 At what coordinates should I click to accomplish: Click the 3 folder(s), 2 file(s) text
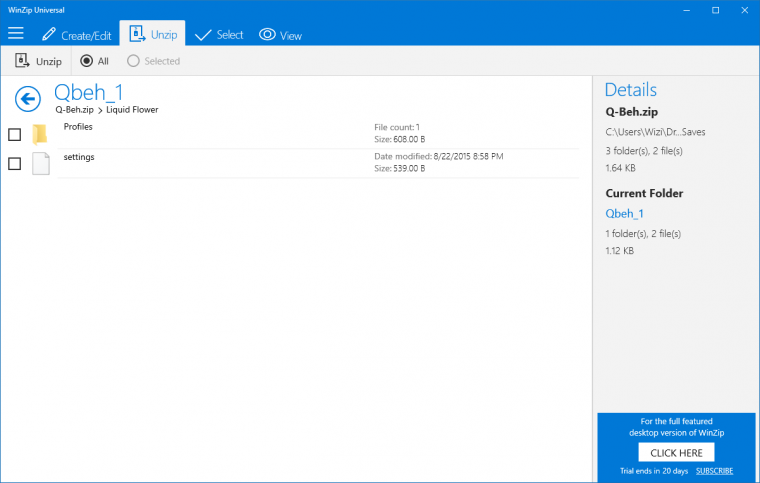pos(644,151)
